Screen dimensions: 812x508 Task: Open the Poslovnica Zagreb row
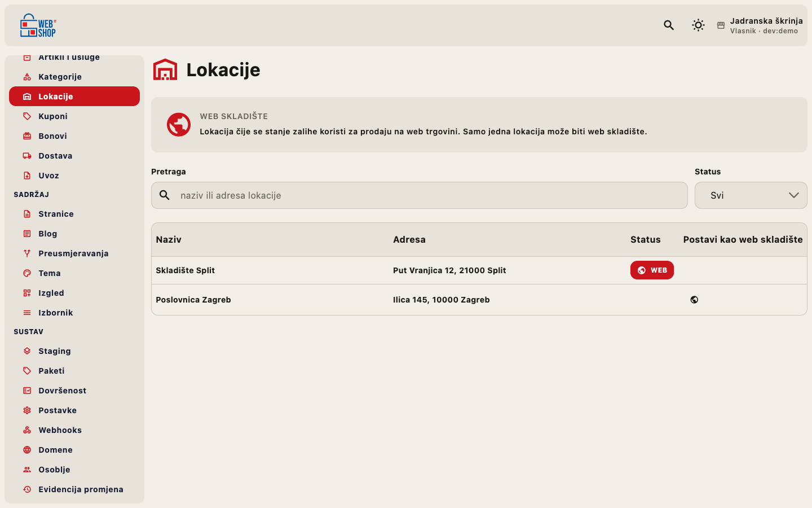[x=479, y=300]
